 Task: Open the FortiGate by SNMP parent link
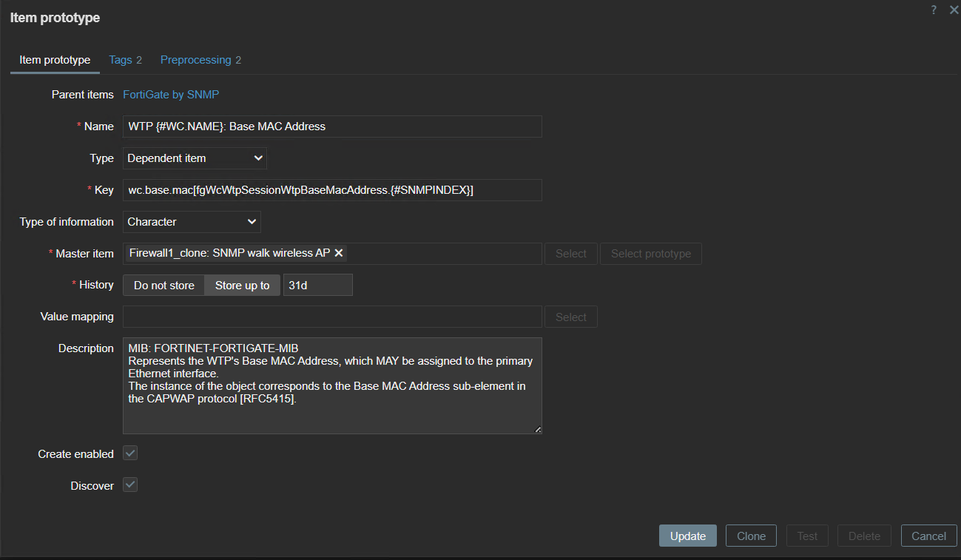tap(171, 95)
